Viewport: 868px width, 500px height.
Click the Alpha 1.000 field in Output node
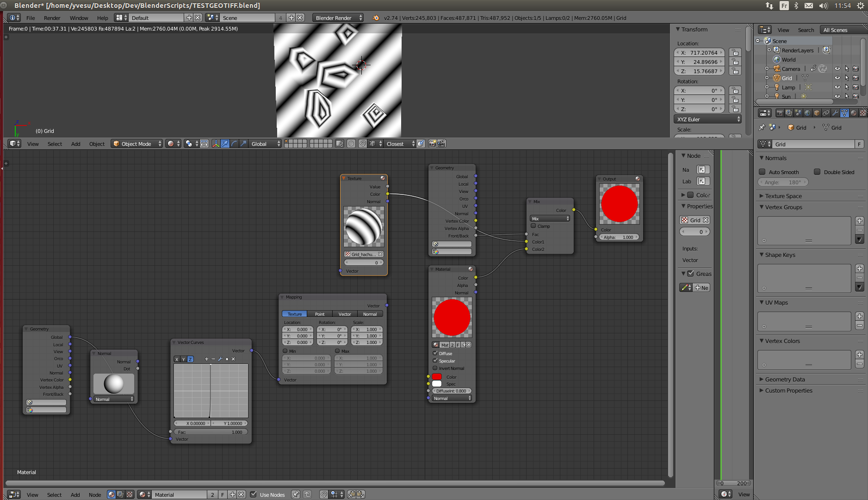619,237
